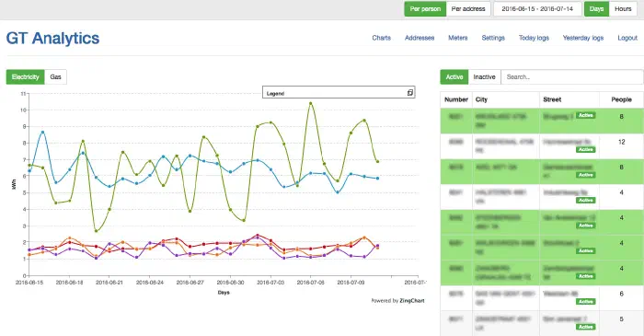Filter list to Active addresses
The width and height of the screenshot is (644, 336).
[x=454, y=76]
